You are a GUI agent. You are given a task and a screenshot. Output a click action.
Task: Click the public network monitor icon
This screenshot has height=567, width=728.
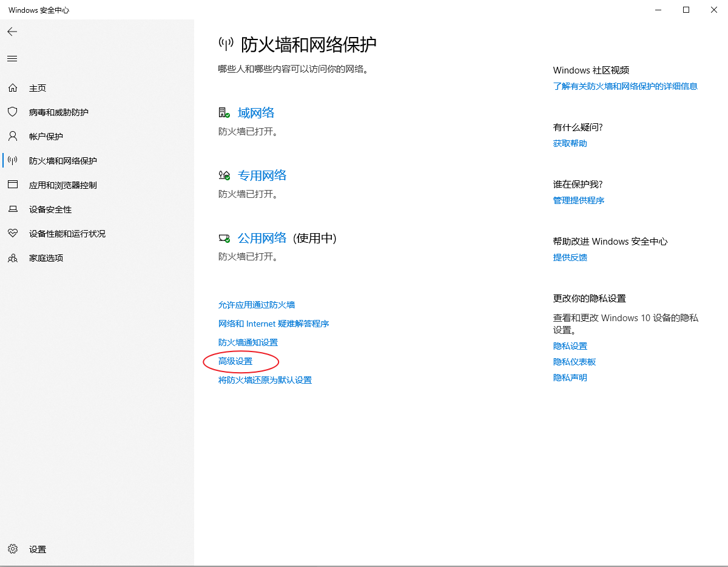coord(224,238)
